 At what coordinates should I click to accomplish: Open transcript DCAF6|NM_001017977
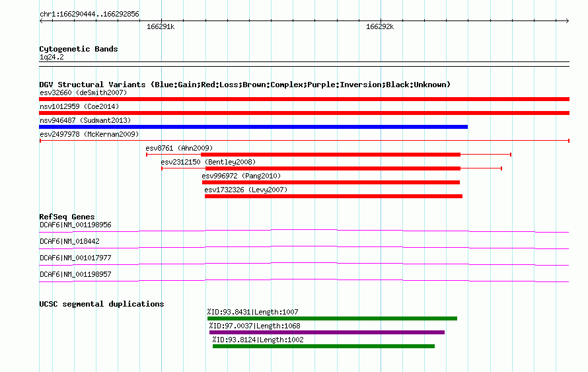(x=75, y=258)
